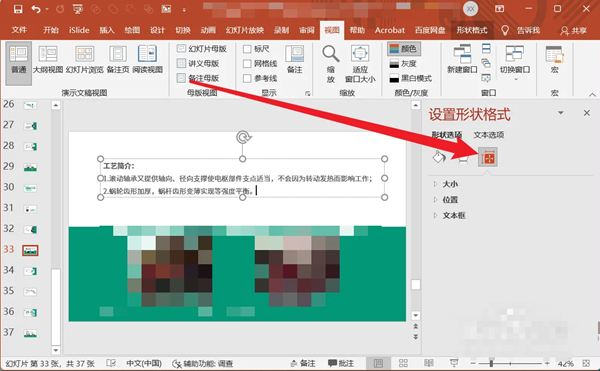Switch to Outline View (大纲视图)

click(48, 59)
